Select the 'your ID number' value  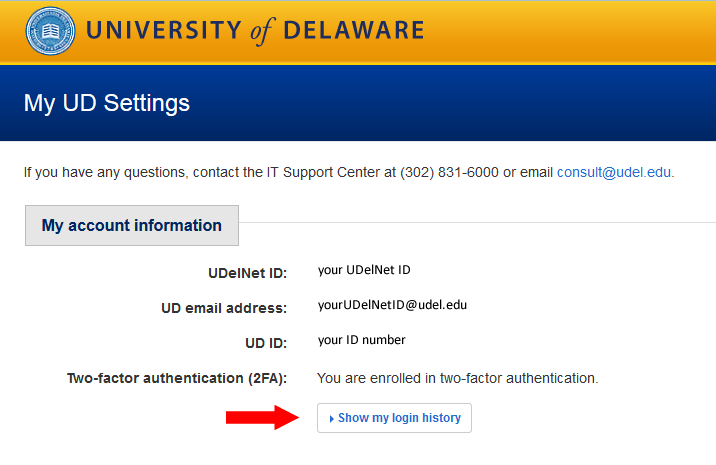(x=361, y=340)
